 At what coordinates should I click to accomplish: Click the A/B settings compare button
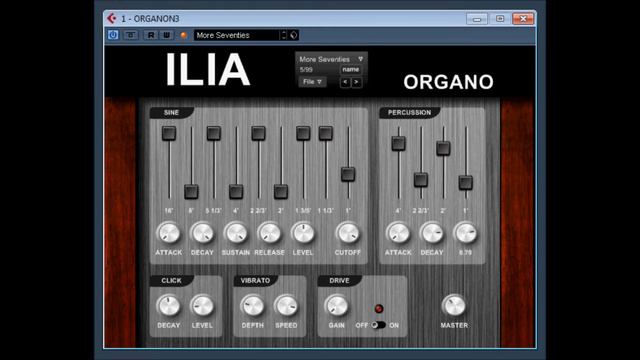[x=131, y=35]
